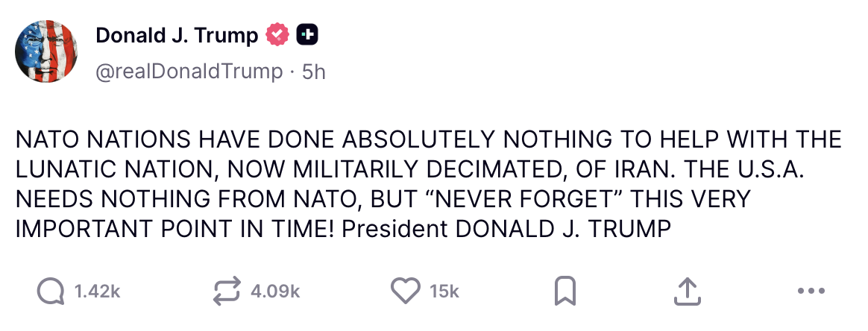Click the 1.42k replies count

tap(97, 291)
